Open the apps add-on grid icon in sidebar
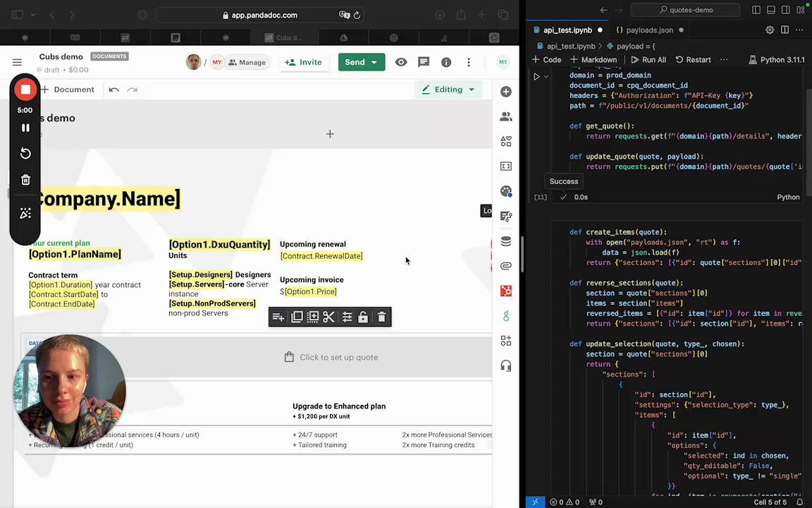Viewport: 812px width, 508px height. (506, 341)
